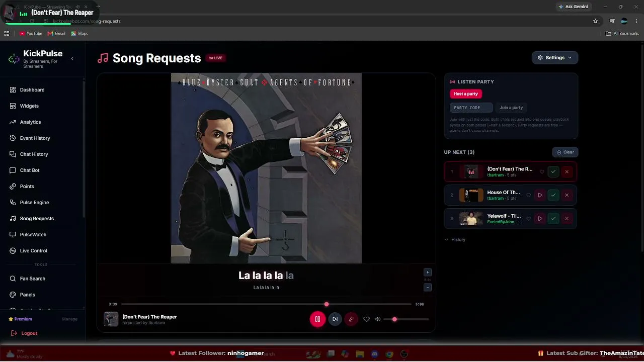Favorite the playing song in player bar

tap(366, 319)
